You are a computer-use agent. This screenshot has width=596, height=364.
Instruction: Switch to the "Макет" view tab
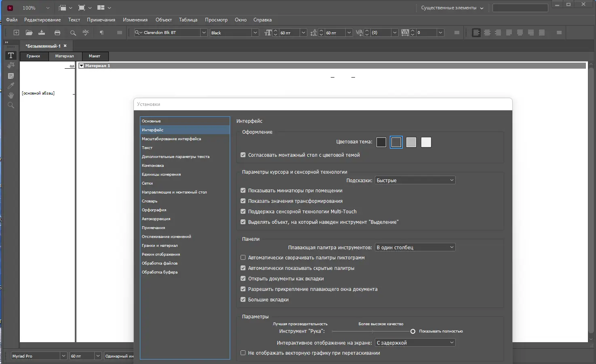pyautogui.click(x=94, y=56)
